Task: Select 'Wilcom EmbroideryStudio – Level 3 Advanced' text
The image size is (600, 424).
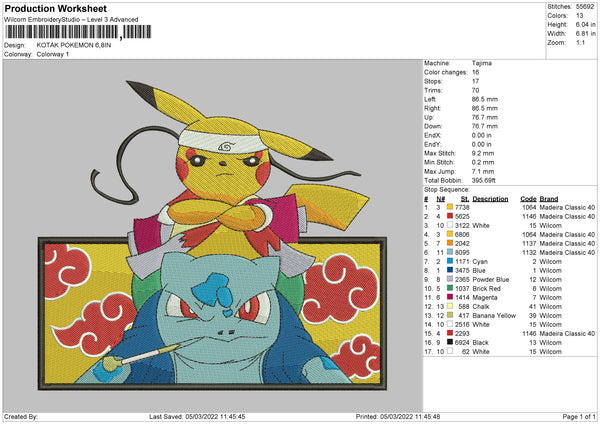Action: point(71,20)
